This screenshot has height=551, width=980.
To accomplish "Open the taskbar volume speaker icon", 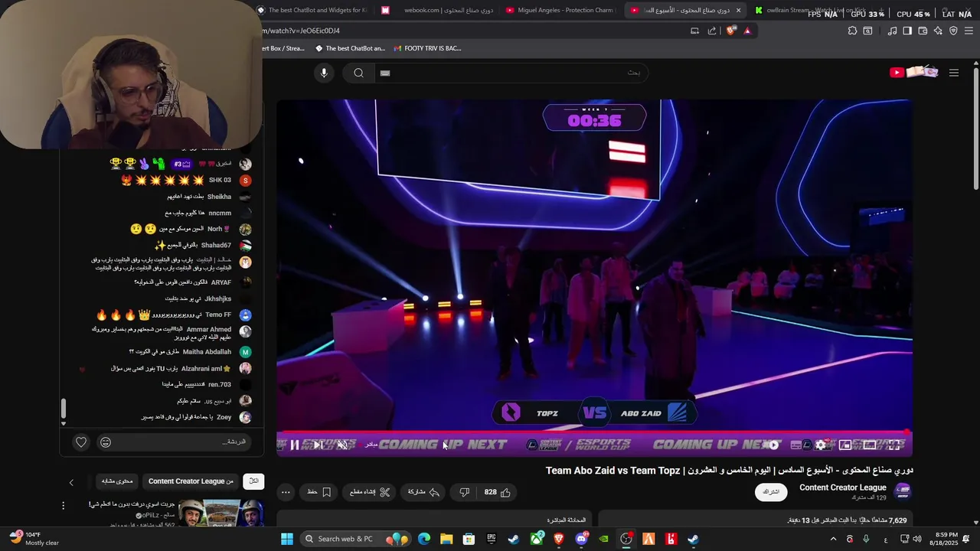I will (918, 539).
